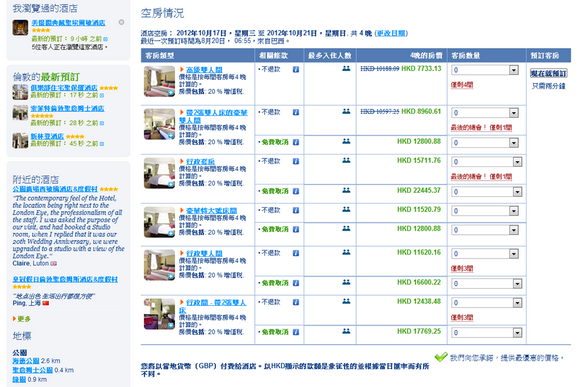Open free-cancellation info icon for HKD 22445.37 rate
Image resolution: width=580 pixels, height=387 pixels.
[296, 191]
